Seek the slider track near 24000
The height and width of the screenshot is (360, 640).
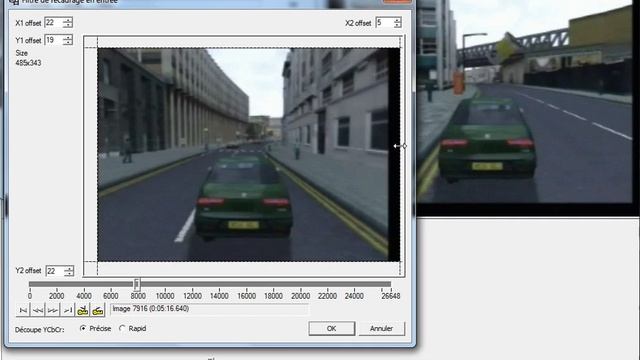tap(354, 284)
